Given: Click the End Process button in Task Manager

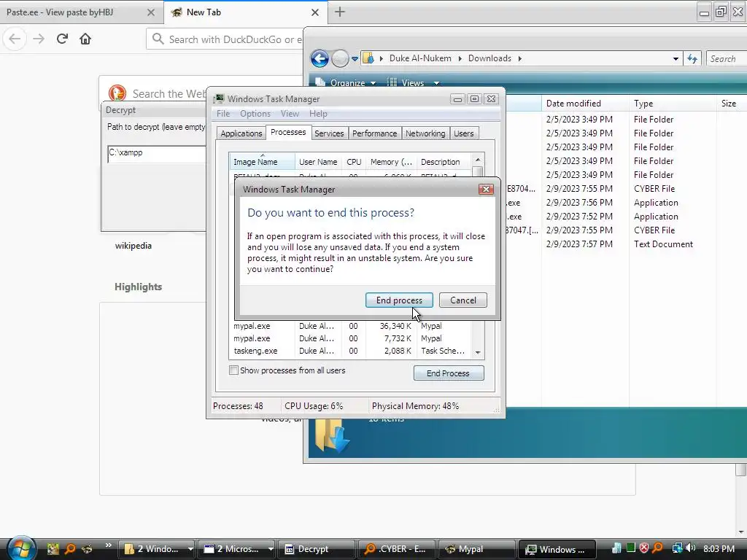Looking at the screenshot, I should (449, 373).
